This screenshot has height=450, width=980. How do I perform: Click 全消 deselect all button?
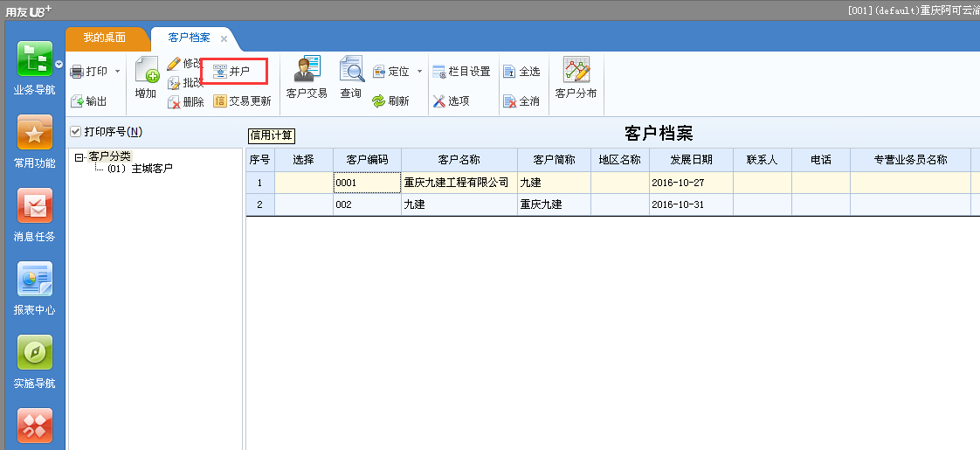point(521,100)
